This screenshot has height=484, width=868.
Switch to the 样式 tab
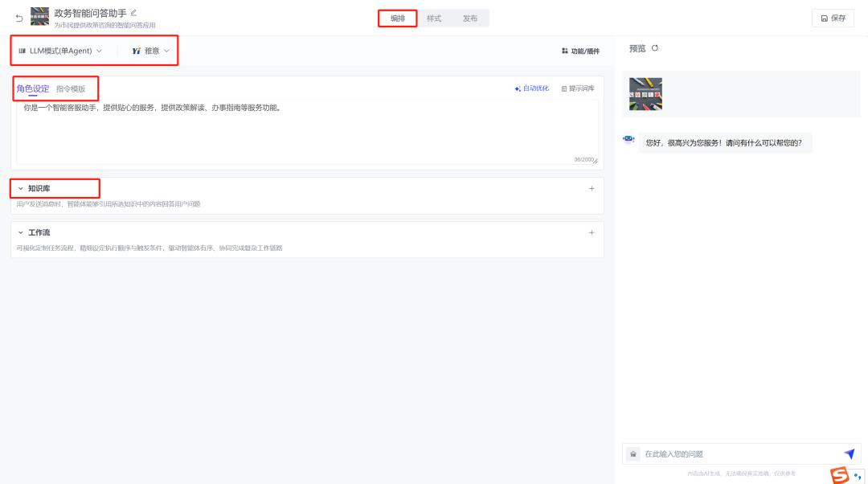coord(434,18)
